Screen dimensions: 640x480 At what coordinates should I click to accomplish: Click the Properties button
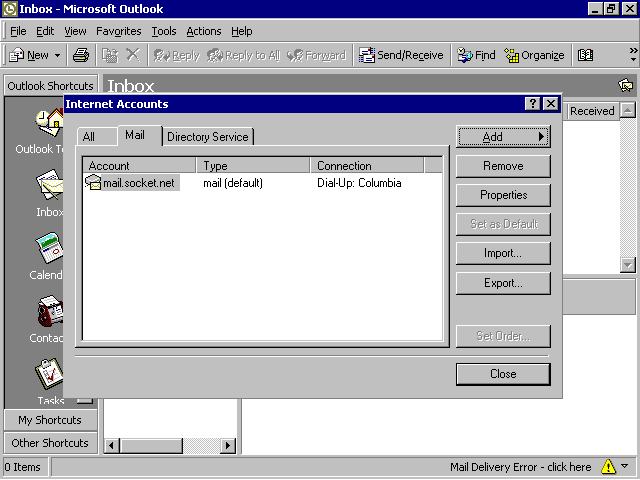click(503, 195)
